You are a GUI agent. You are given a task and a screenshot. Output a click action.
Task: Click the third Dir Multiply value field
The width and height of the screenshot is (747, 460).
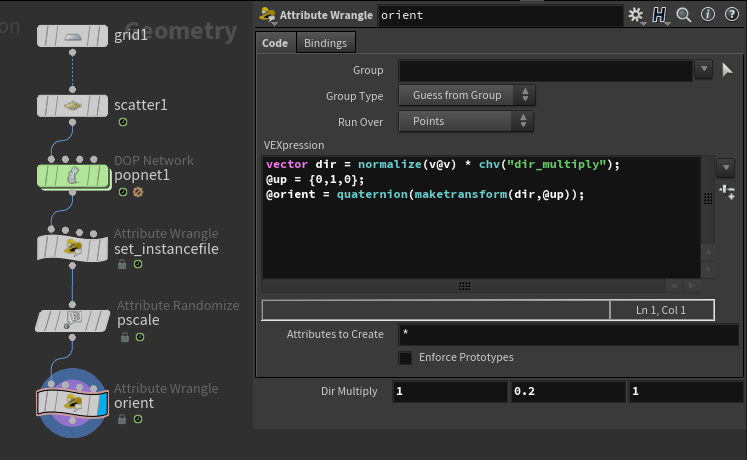tap(686, 391)
